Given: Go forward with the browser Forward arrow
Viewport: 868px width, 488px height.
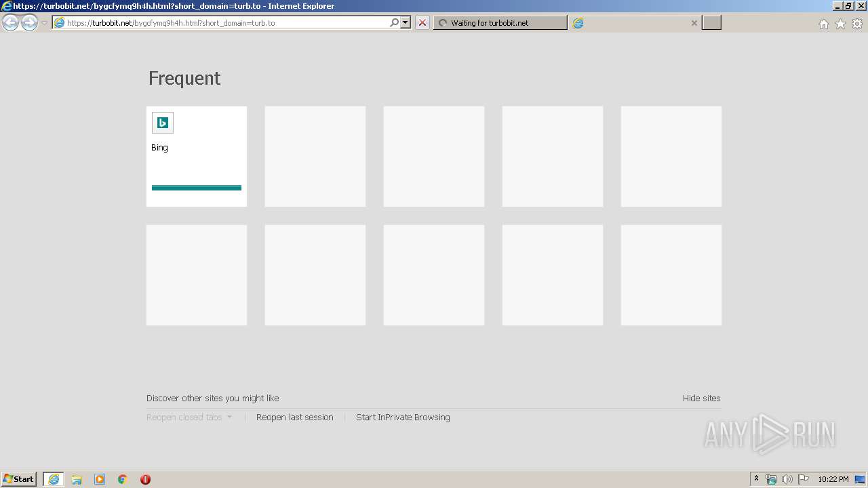Looking at the screenshot, I should click(x=29, y=23).
